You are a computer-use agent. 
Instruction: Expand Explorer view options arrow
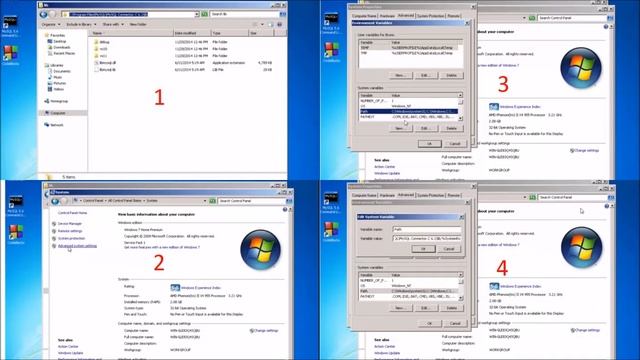click(x=262, y=24)
